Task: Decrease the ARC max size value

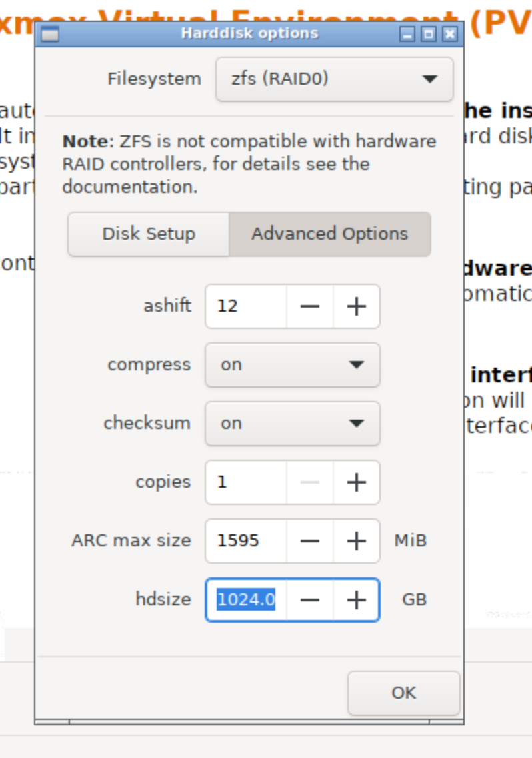Action: pyautogui.click(x=310, y=541)
